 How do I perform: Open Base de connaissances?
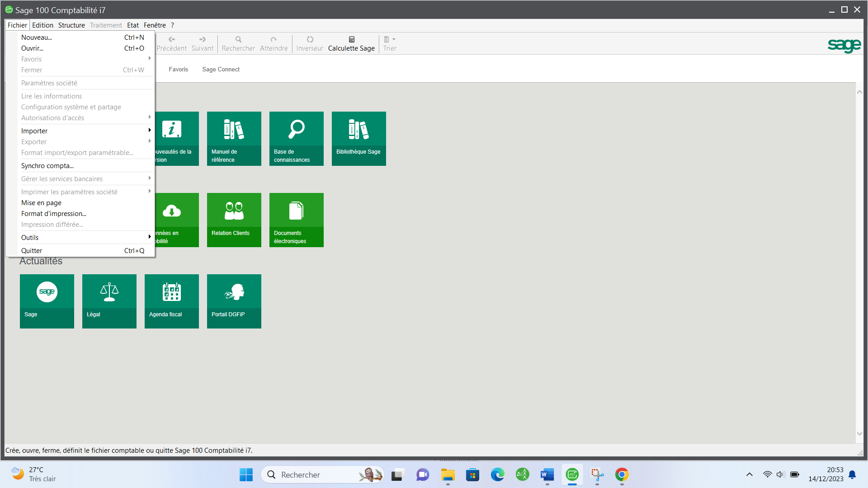pos(296,138)
